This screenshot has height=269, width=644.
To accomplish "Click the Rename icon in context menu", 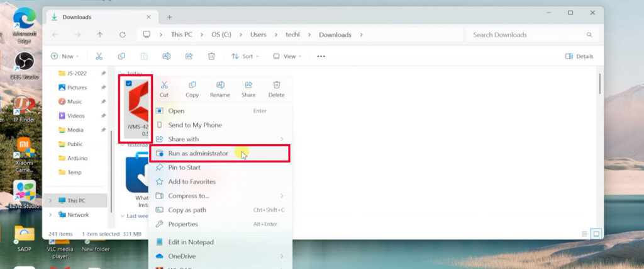I will point(220,85).
